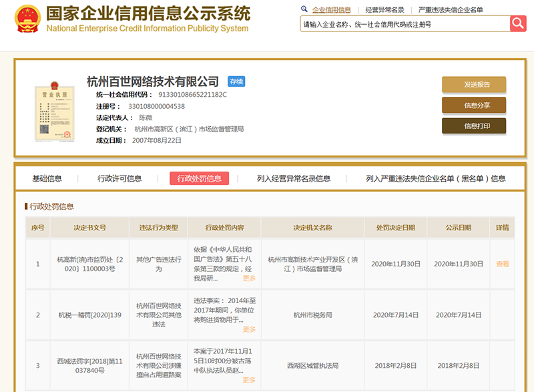
Task: Click the 发送报告 button
Action: (x=474, y=84)
